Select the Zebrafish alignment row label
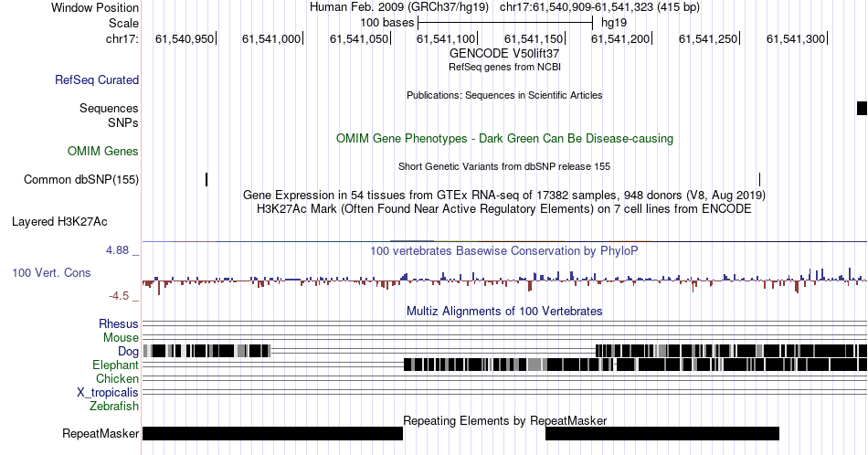 click(114, 406)
